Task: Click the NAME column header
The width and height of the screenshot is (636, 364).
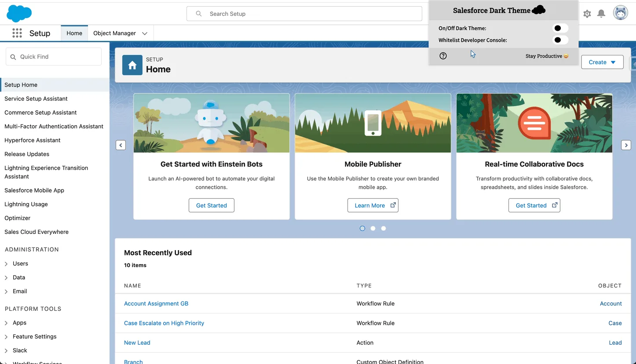Action: coord(132,286)
